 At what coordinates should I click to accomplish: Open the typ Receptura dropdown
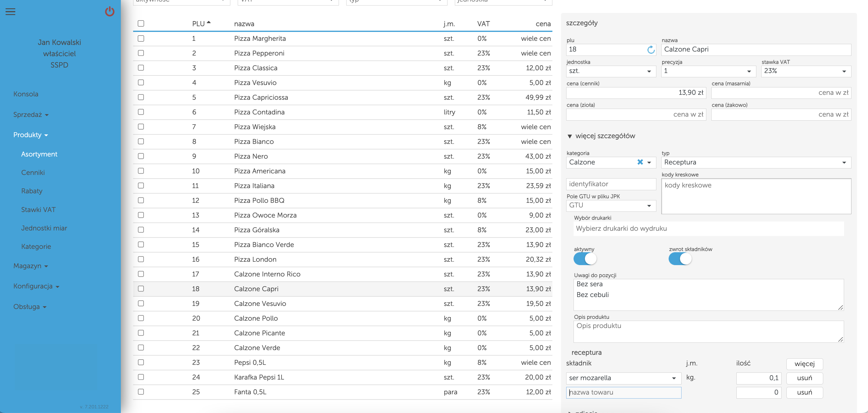point(756,163)
